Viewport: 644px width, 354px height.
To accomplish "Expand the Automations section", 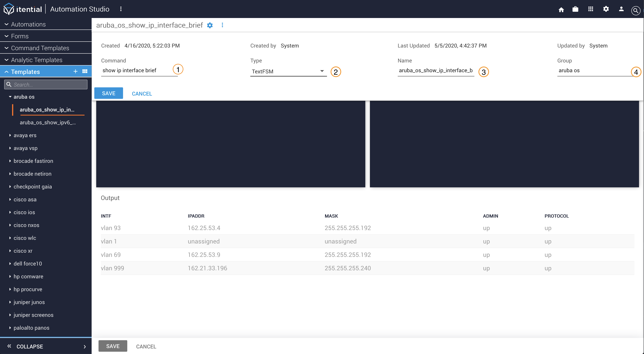I will coord(46,24).
